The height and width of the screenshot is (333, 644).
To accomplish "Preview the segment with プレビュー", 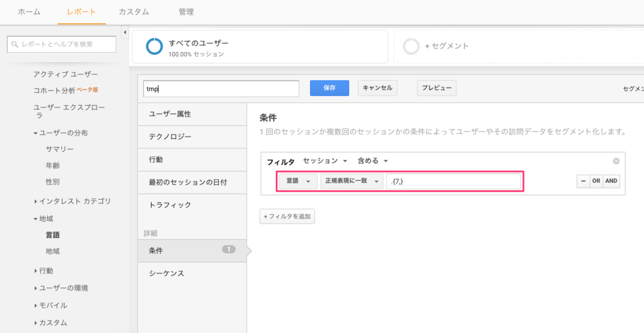I will coord(436,88).
